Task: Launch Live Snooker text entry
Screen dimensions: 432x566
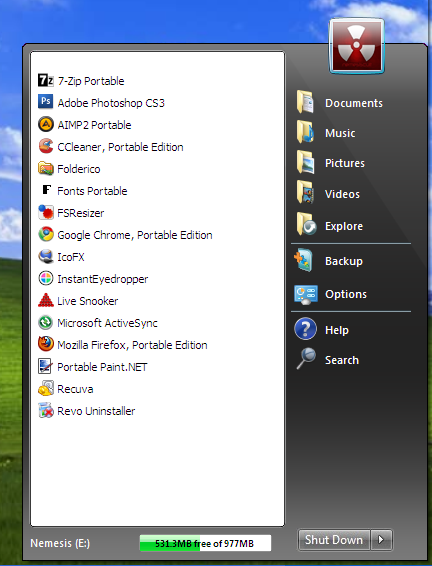Action: point(88,301)
